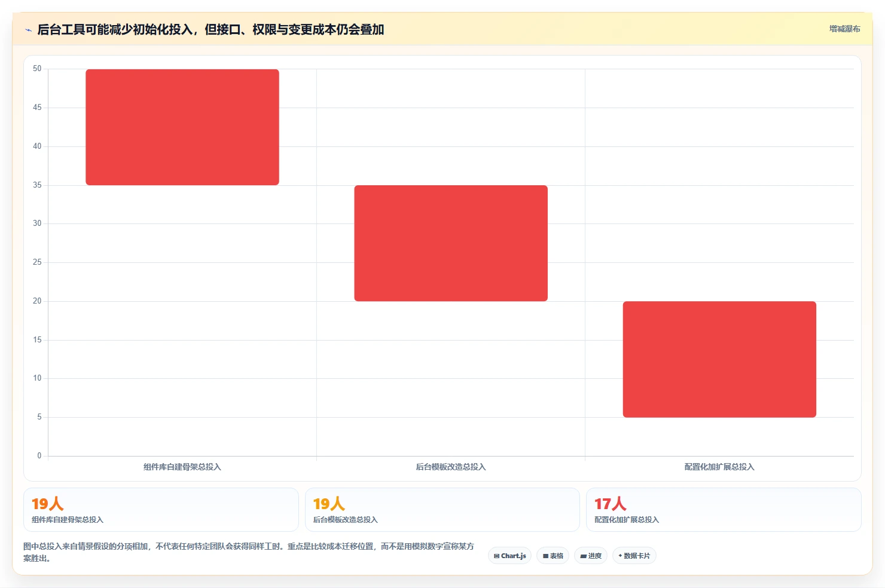Select the Chart.js chip
The width and height of the screenshot is (885, 588).
[509, 556]
